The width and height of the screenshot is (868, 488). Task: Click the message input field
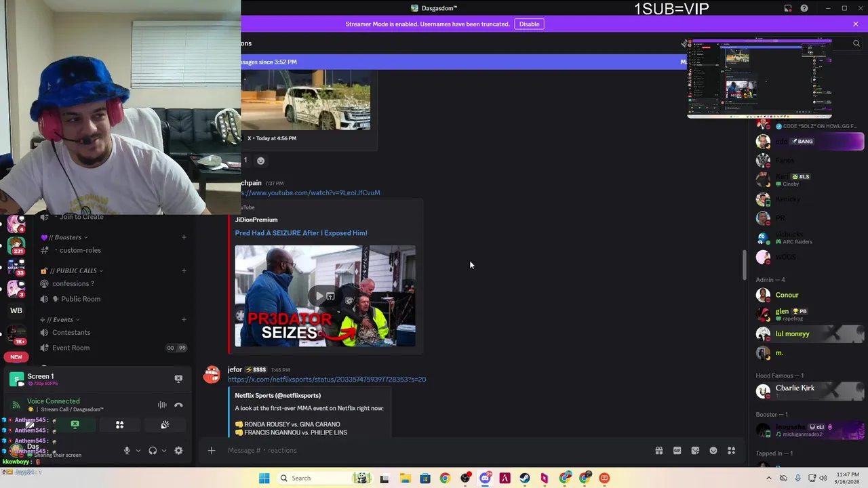(434, 450)
